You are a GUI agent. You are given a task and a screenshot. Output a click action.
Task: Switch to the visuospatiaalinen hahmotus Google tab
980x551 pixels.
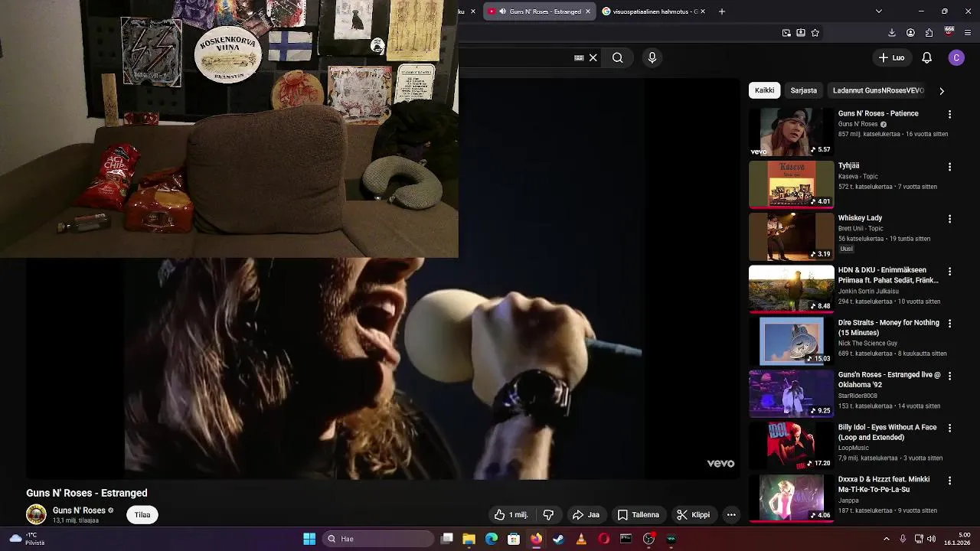tap(655, 11)
